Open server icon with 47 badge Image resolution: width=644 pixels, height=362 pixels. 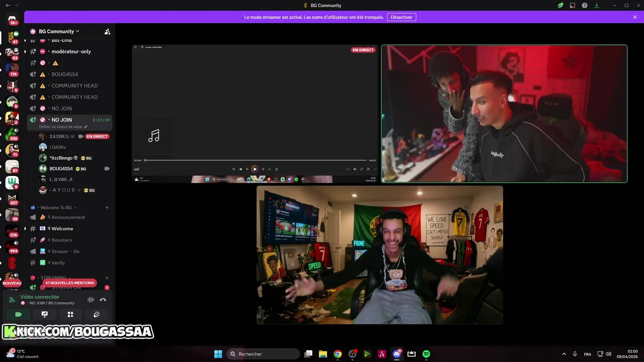[x=12, y=37]
